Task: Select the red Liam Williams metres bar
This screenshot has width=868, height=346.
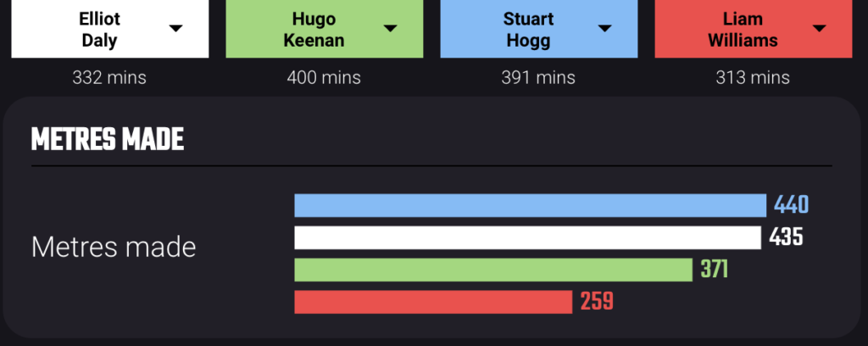Action: pyautogui.click(x=433, y=302)
